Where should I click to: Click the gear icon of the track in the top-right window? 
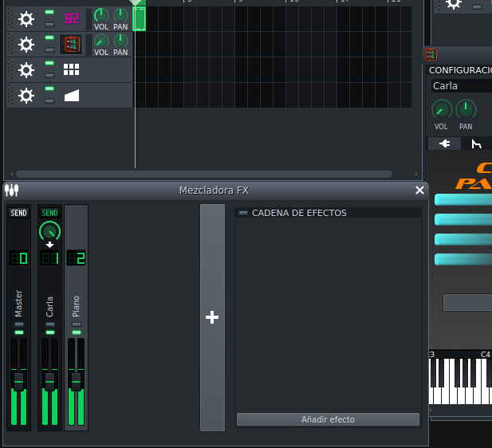pyautogui.click(x=454, y=4)
